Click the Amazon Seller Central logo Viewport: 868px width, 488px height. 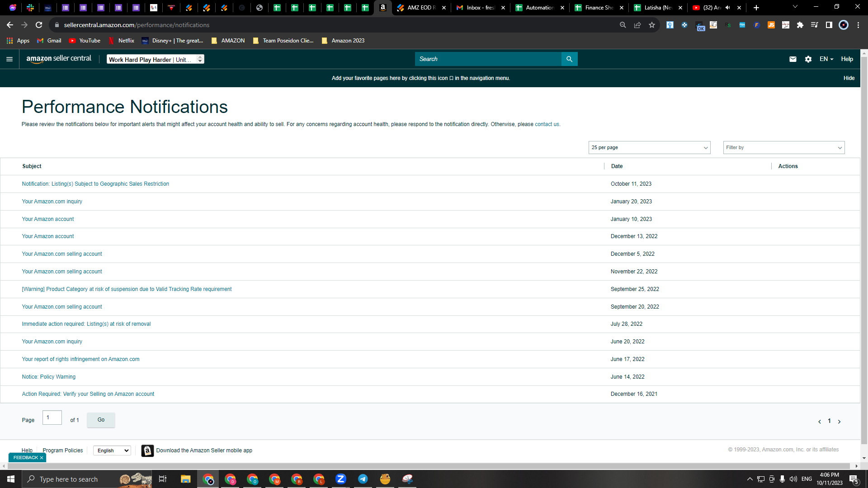point(59,59)
